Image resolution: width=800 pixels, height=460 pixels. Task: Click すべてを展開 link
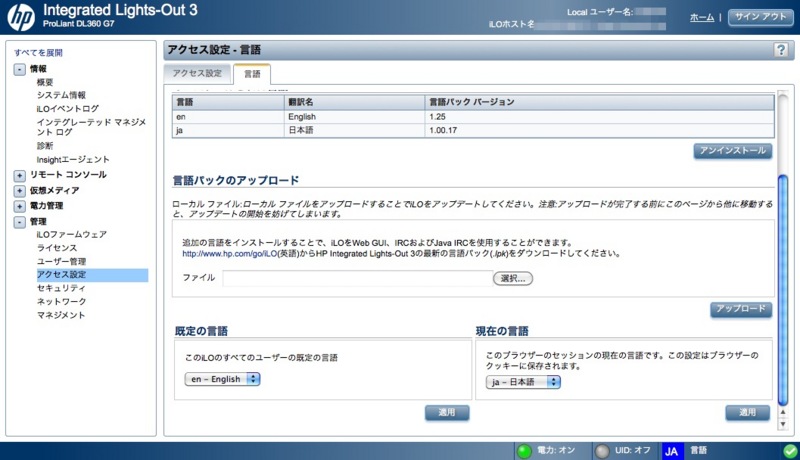pos(38,53)
